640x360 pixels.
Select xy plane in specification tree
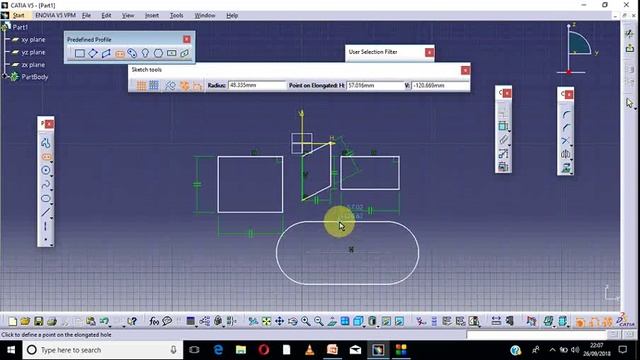pos(33,40)
